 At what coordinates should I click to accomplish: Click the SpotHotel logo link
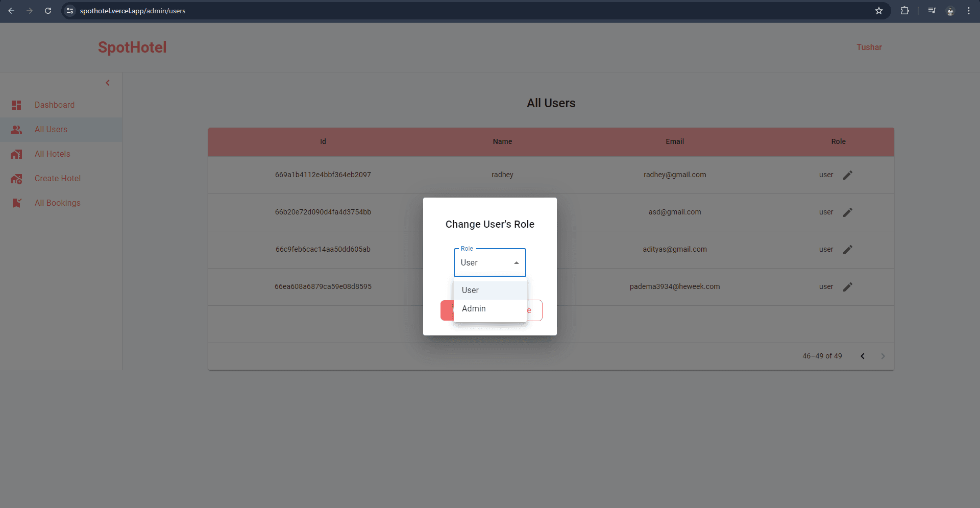pos(132,47)
